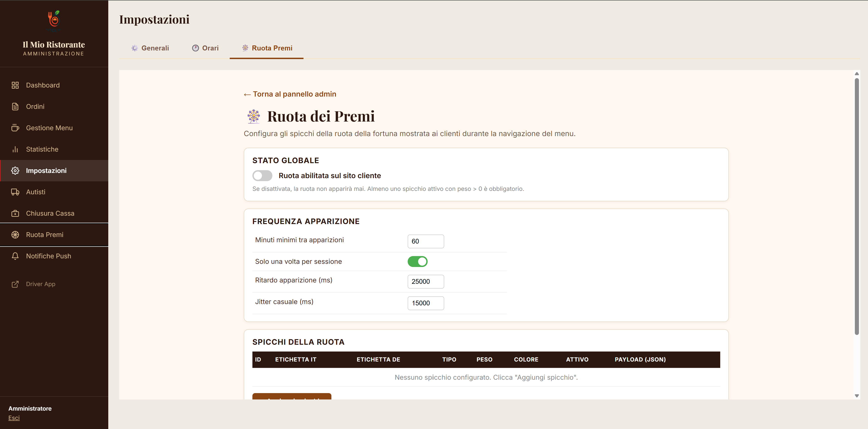Screen dimensions: 868x429
Task: Click the vertical scrollbar thumb
Action: tap(857, 206)
